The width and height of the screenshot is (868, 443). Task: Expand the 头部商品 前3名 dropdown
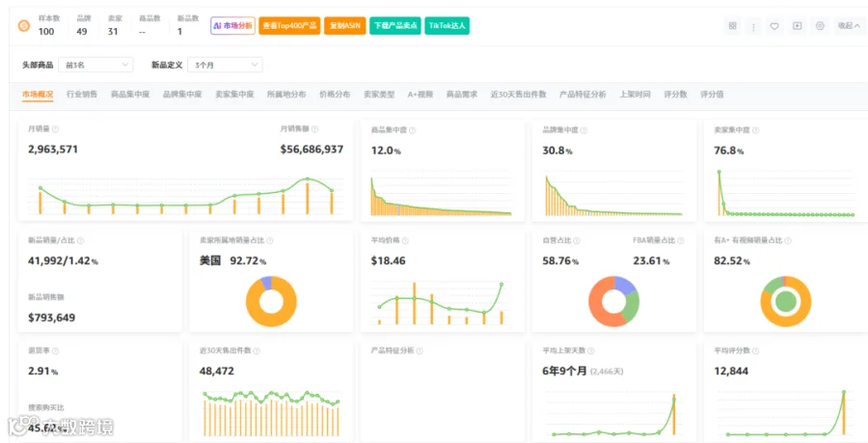(x=95, y=65)
